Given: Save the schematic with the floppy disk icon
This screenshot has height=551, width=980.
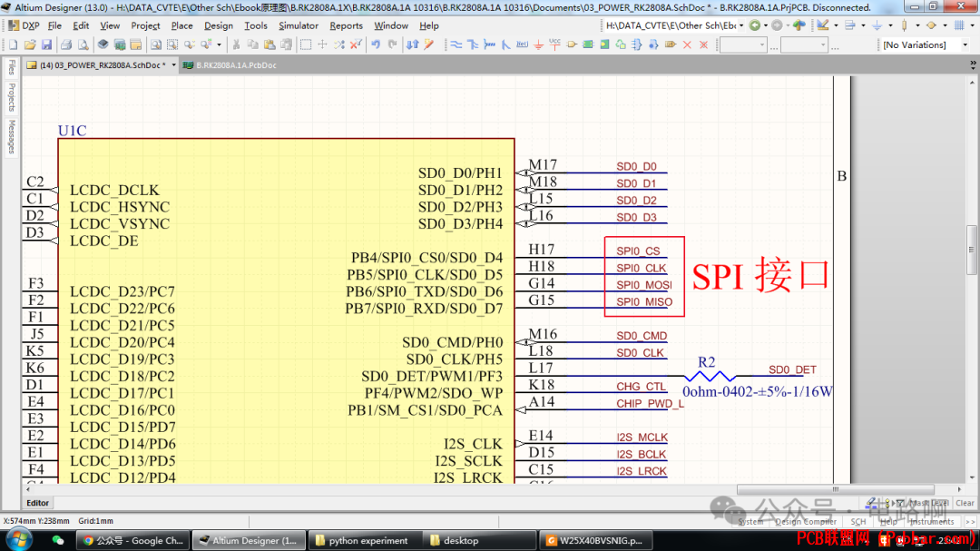Looking at the screenshot, I should (47, 45).
